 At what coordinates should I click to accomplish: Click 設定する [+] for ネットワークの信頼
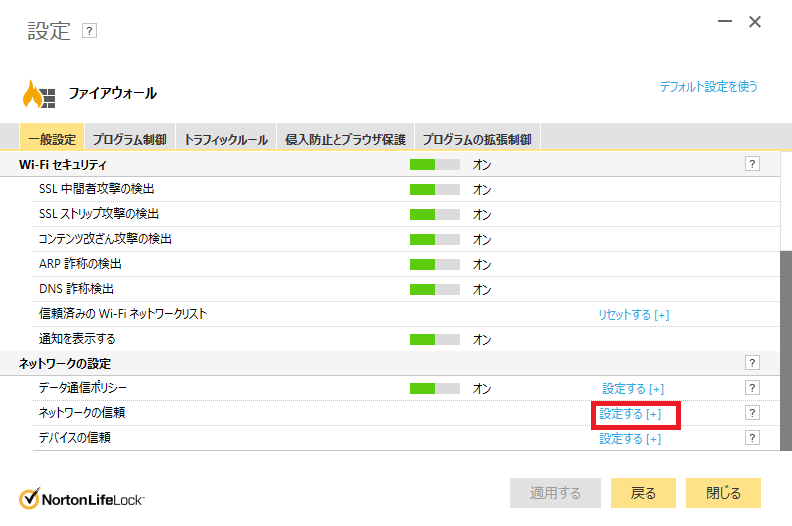630,414
